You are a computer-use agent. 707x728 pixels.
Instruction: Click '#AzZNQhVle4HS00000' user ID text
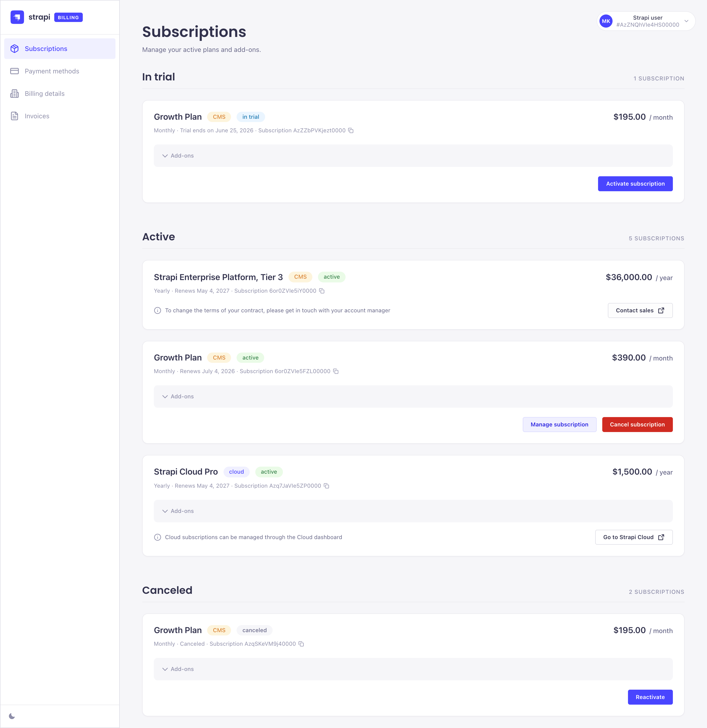(648, 25)
